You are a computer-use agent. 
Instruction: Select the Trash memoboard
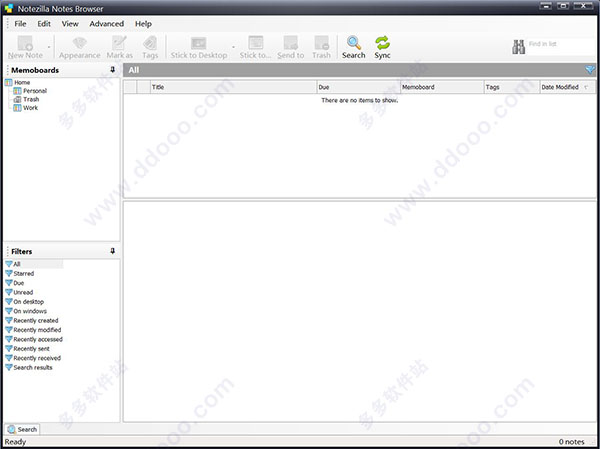click(x=31, y=99)
